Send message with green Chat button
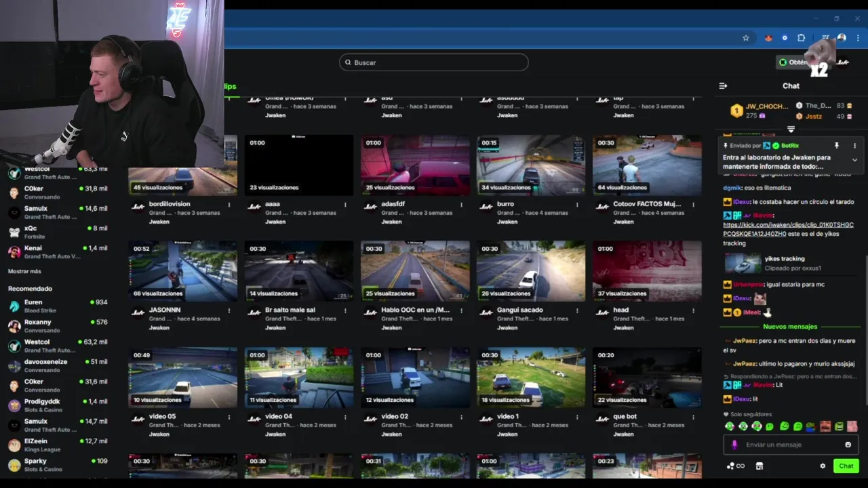868x488 pixels. click(x=846, y=466)
